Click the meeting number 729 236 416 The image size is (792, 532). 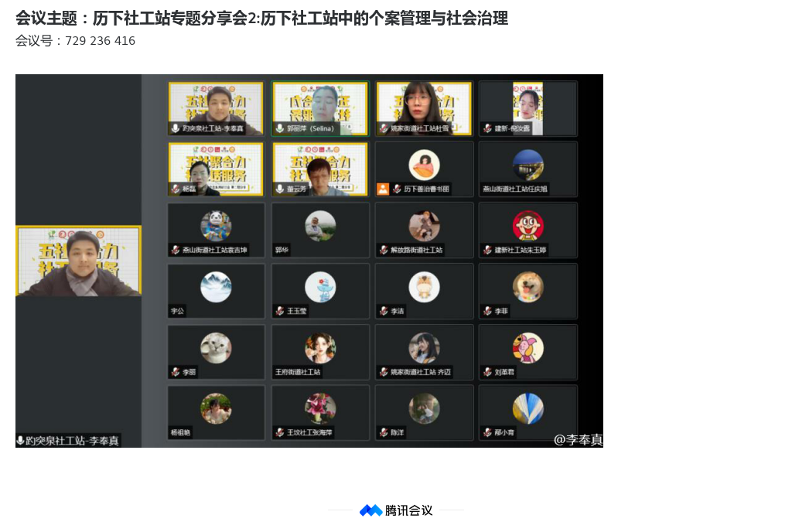point(101,41)
